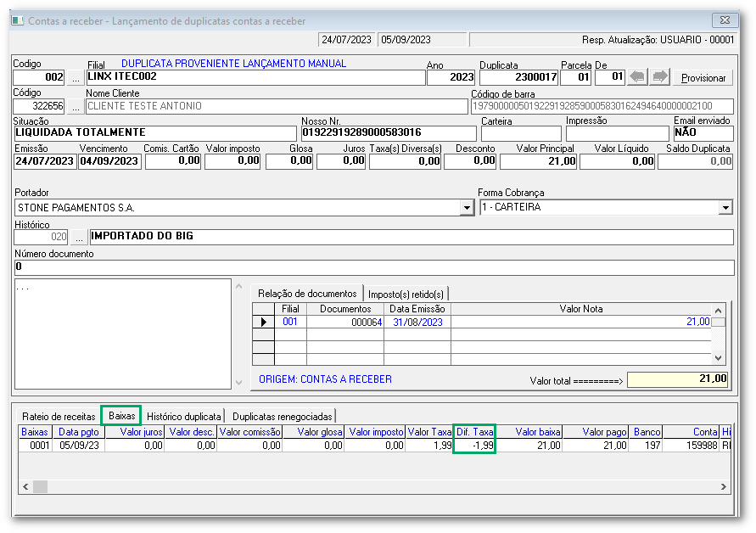This screenshot has width=756, height=533.
Task: Expand the Portador dropdown list
Action: click(x=467, y=208)
